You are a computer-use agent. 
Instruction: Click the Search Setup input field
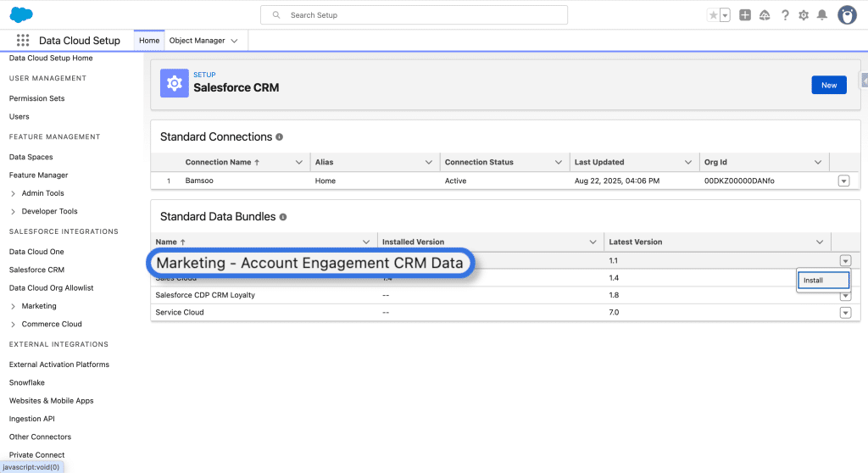point(414,15)
